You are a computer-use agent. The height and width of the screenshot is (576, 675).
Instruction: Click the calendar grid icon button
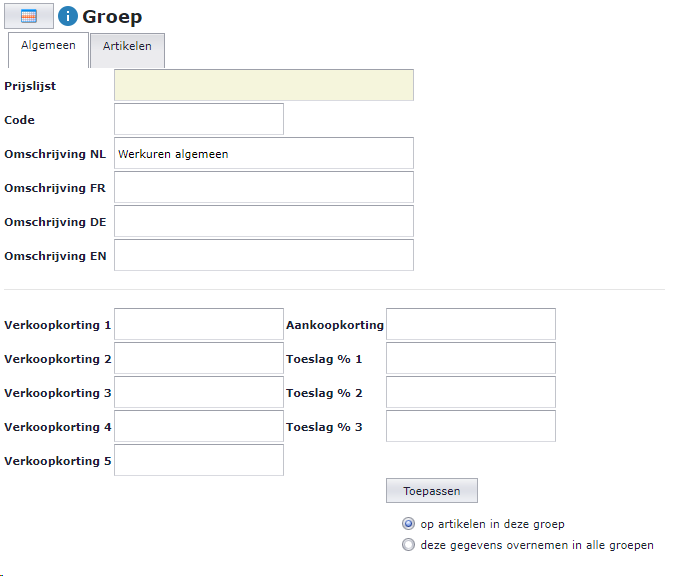pyautogui.click(x=29, y=16)
